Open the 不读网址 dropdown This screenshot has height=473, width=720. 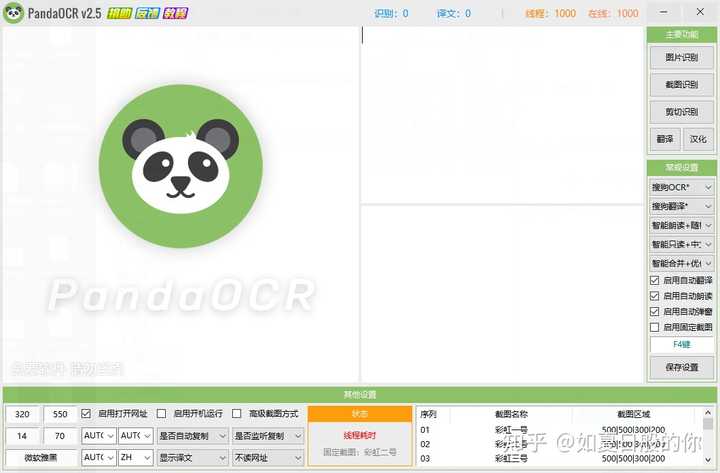tap(268, 458)
